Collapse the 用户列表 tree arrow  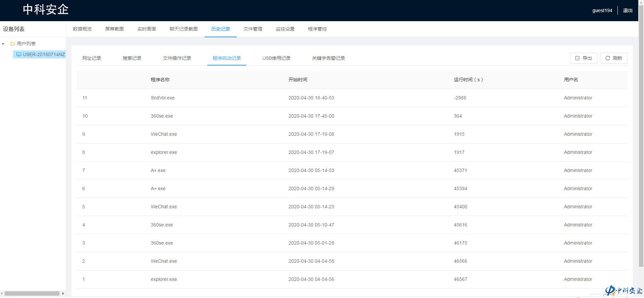click(x=3, y=44)
